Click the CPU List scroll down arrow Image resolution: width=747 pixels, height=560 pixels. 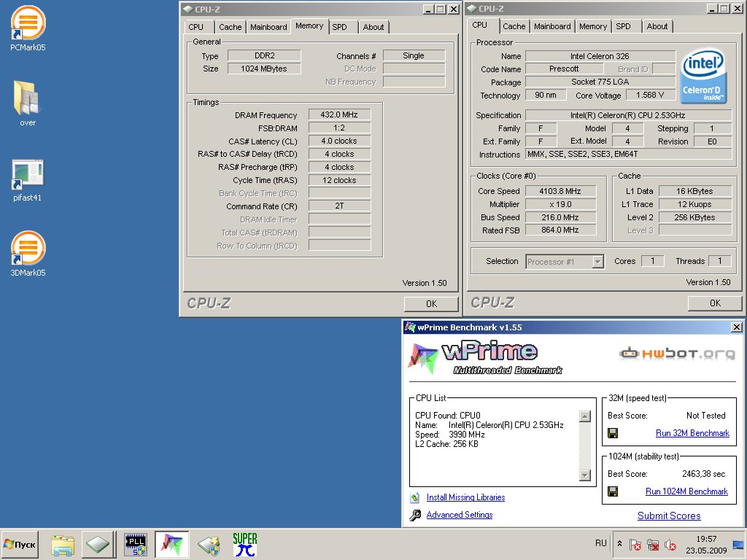pos(585,475)
